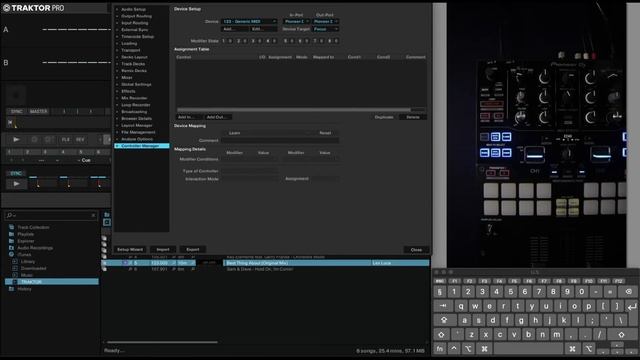Open Output Routing preferences section
Image resolution: width=640 pixels, height=360 pixels.
click(136, 16)
